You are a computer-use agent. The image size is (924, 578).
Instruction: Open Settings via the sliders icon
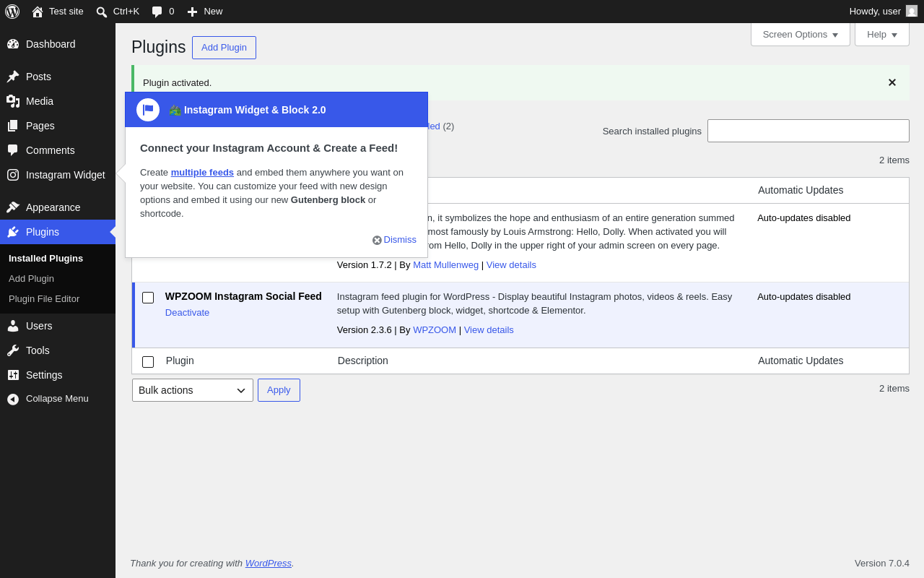[x=13, y=375]
